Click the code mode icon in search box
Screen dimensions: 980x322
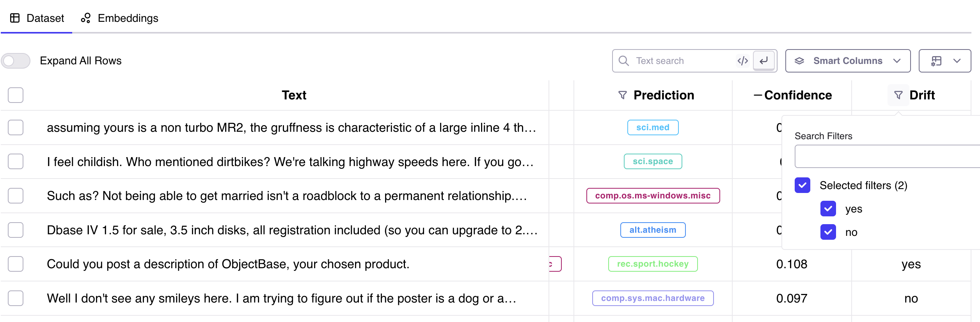742,61
